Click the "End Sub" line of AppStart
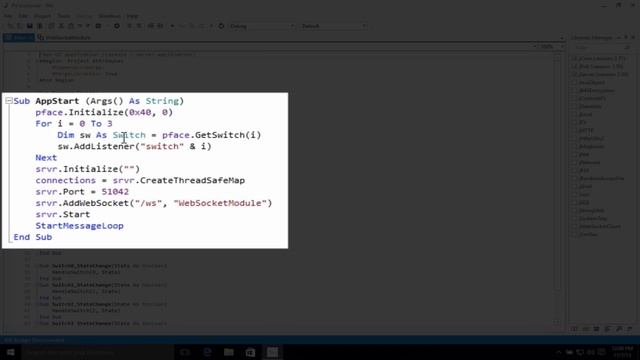Image resolution: width=640 pixels, height=360 pixels. [33, 237]
